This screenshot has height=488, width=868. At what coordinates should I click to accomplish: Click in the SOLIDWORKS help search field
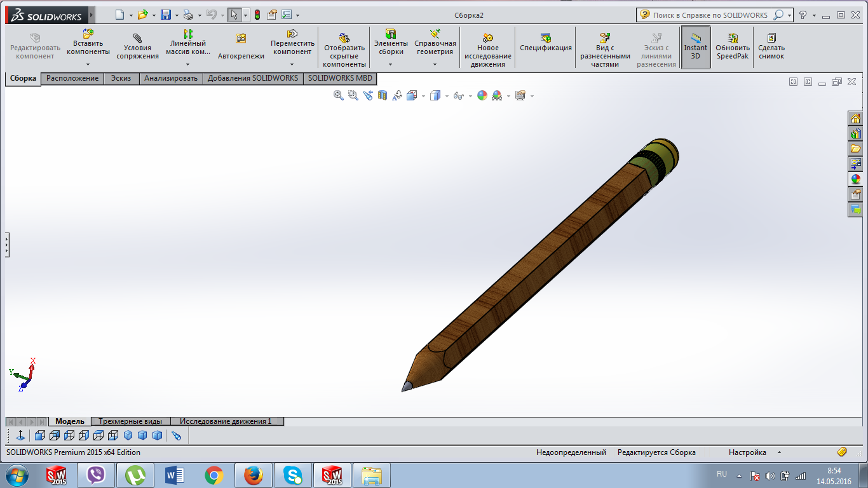(710, 15)
